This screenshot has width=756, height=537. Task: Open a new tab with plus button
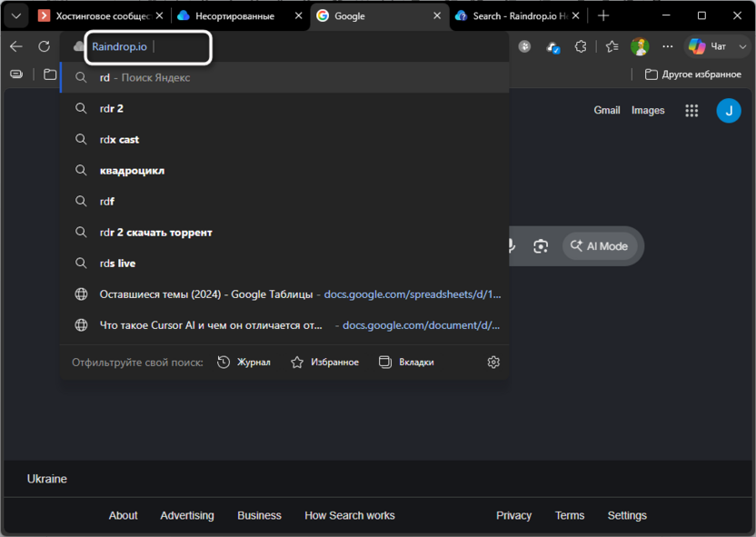coord(603,16)
